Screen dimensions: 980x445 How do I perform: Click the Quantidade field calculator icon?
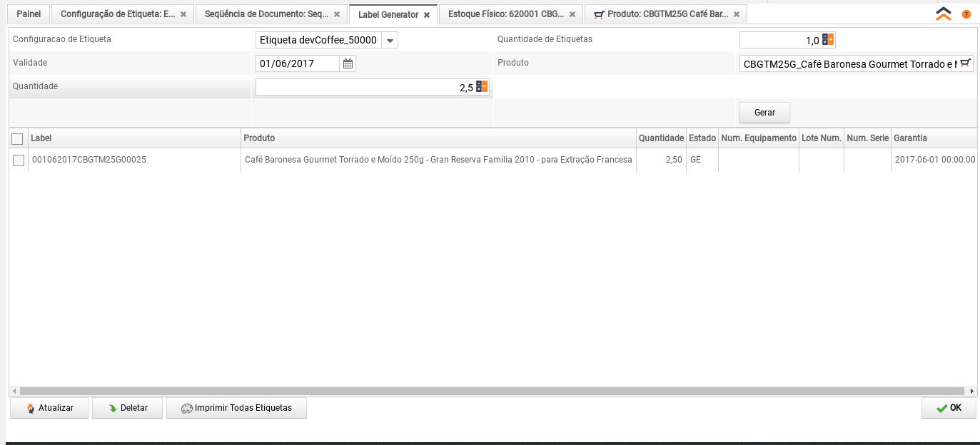tap(482, 87)
